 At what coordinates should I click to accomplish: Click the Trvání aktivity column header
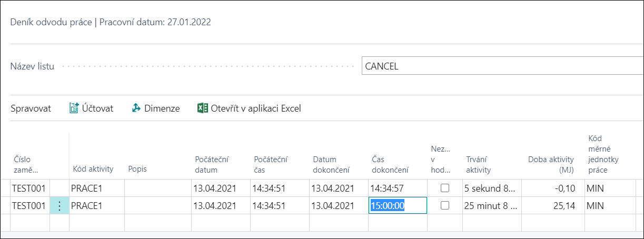[479, 164]
